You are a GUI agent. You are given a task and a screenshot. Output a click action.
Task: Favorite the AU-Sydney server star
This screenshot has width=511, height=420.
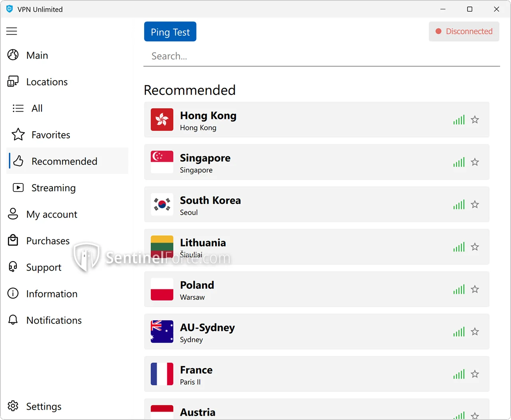[475, 331]
